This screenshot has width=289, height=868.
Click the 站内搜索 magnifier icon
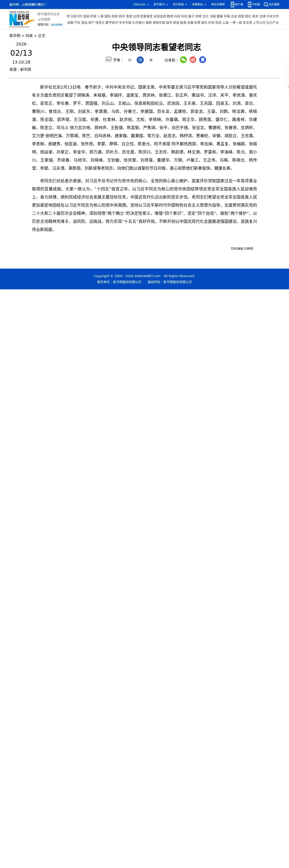pyautogui.click(x=266, y=4)
